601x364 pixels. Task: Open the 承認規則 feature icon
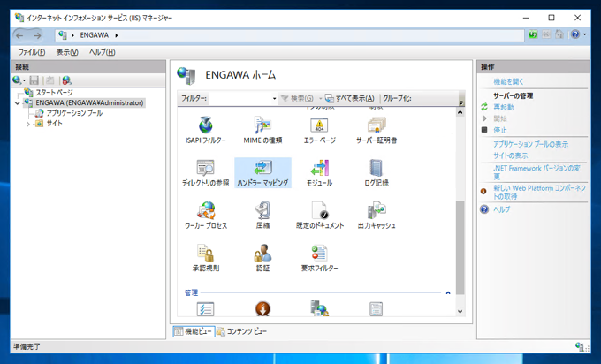pos(206,258)
